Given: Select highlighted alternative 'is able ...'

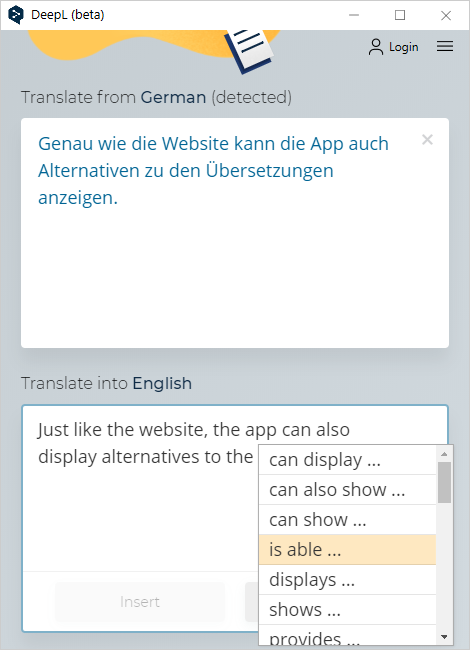Looking at the screenshot, I should point(347,550).
